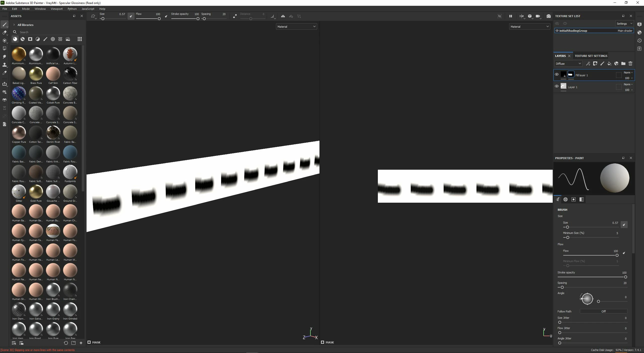
Task: Hide Layer 1 using eye icon
Action: [557, 86]
